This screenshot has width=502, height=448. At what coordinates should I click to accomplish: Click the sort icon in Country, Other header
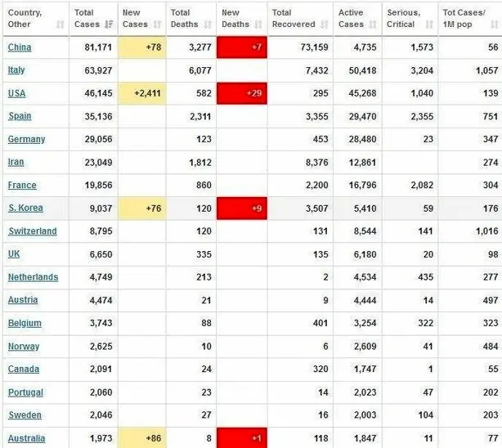(x=60, y=25)
